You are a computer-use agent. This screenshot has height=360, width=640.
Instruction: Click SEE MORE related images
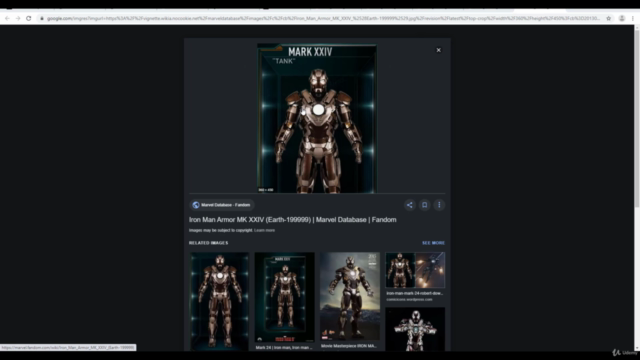[x=433, y=243]
